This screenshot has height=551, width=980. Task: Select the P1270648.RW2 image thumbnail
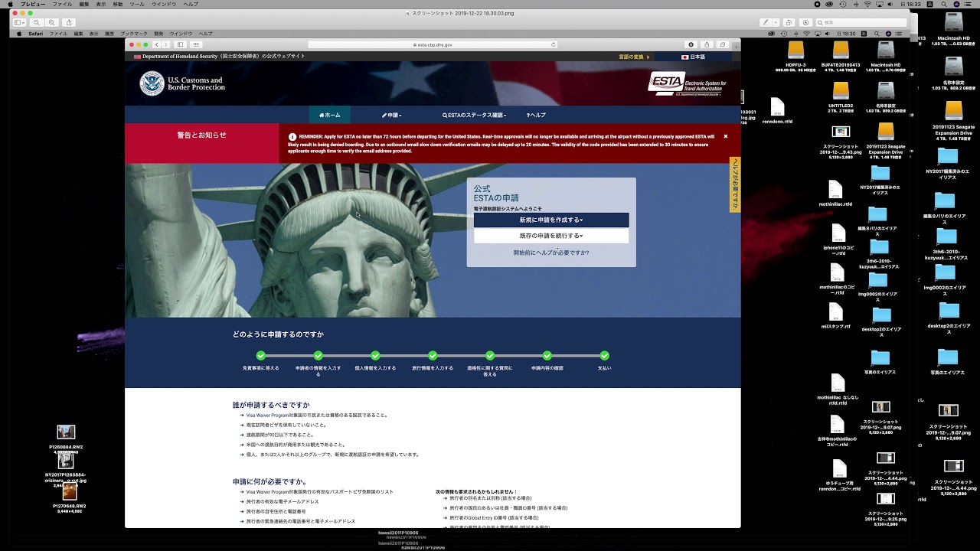tap(70, 491)
